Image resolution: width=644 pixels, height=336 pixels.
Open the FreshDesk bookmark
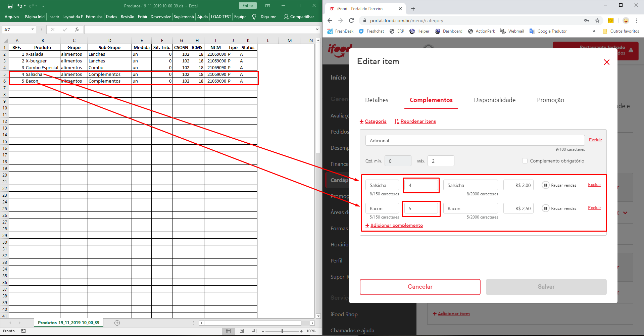[x=340, y=31]
